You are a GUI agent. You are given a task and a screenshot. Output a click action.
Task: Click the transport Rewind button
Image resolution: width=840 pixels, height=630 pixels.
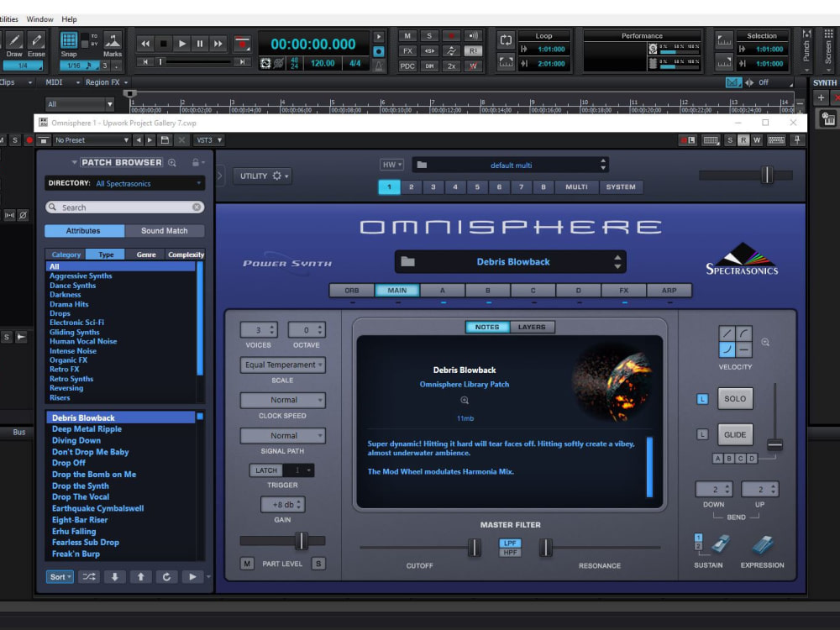tap(145, 44)
